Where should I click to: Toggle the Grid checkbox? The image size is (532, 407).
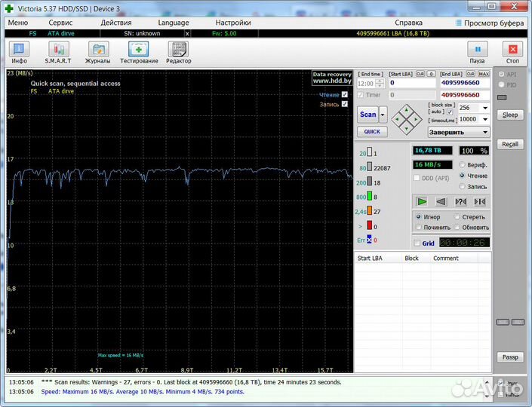coord(417,243)
